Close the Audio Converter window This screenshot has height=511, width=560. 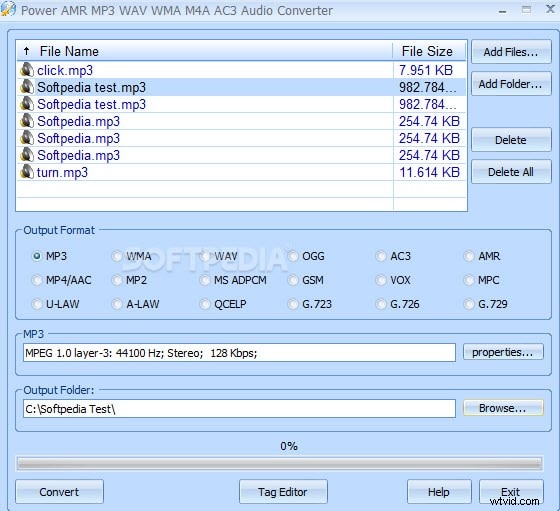pos(550,9)
